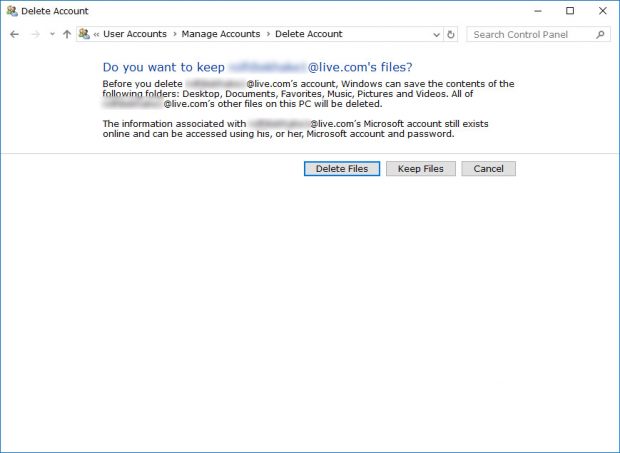
Task: Minimize the Delete Account window
Action: coord(538,11)
